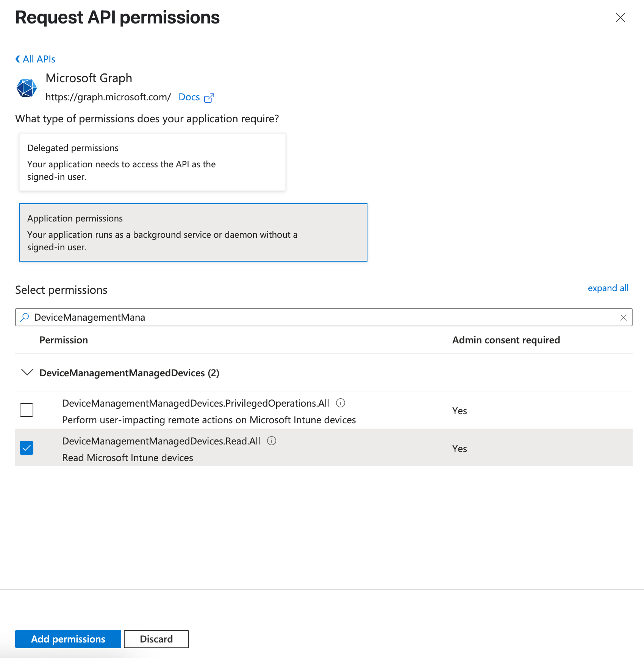Click expand all permissions link
Viewport: 644px width, 658px height.
608,288
